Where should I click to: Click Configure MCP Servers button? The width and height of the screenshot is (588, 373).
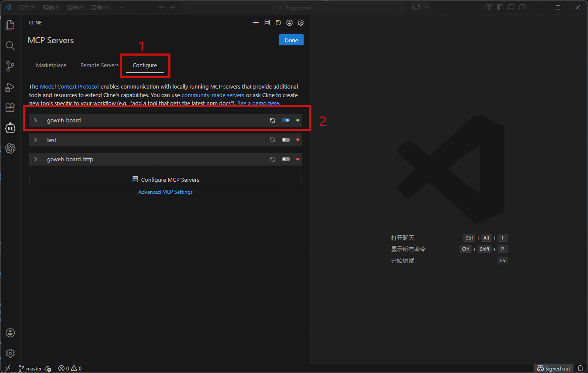coord(165,180)
